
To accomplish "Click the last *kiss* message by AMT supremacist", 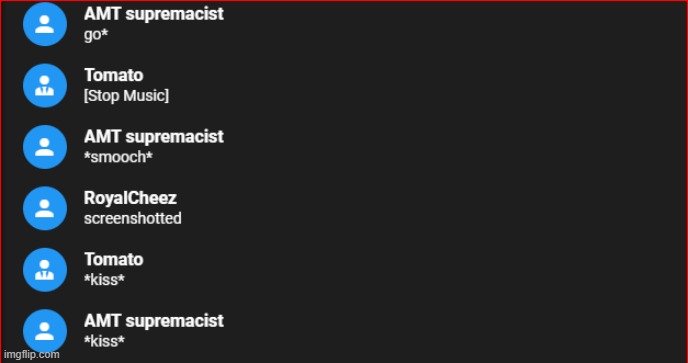I will (x=104, y=341).
